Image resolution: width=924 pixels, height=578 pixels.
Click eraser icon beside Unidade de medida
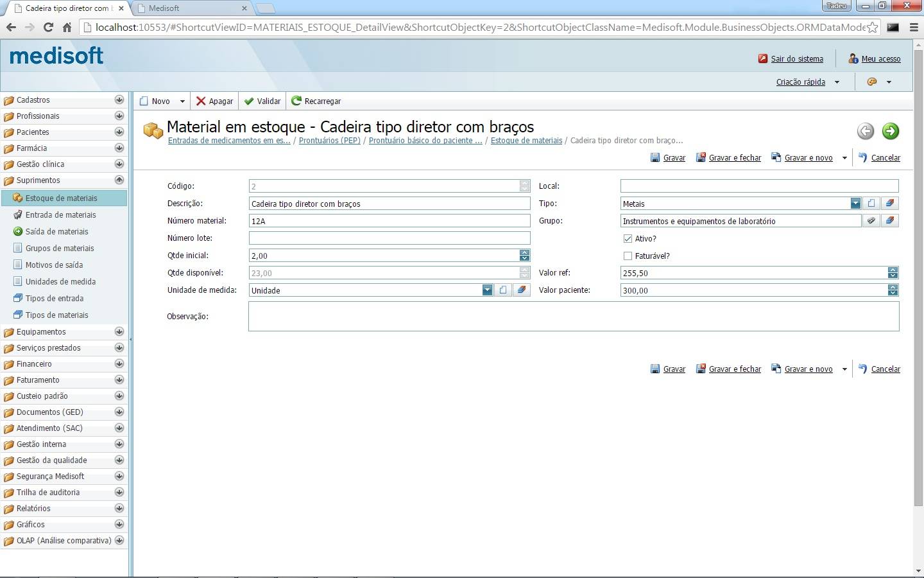[522, 290]
